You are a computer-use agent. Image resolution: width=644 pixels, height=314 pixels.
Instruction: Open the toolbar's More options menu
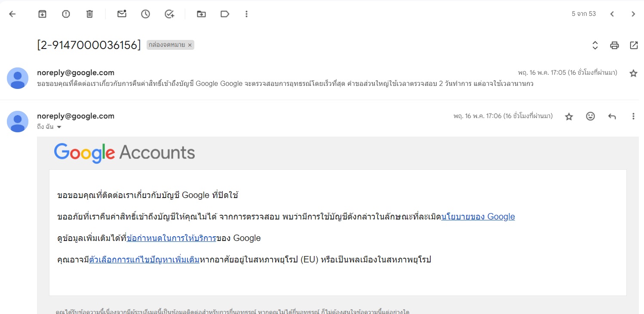(246, 14)
